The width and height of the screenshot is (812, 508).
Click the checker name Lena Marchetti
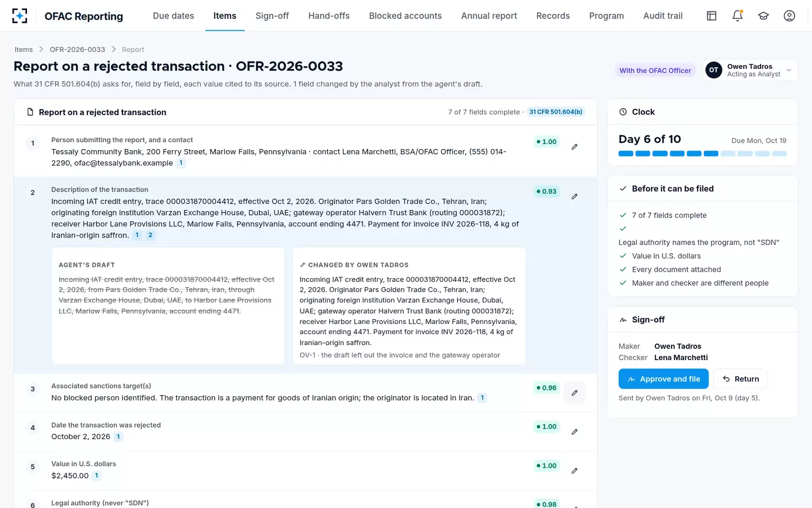681,358
